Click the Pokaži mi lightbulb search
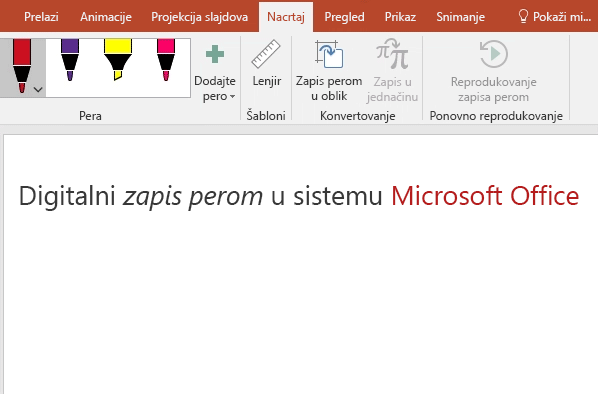The image size is (598, 394). pyautogui.click(x=555, y=17)
